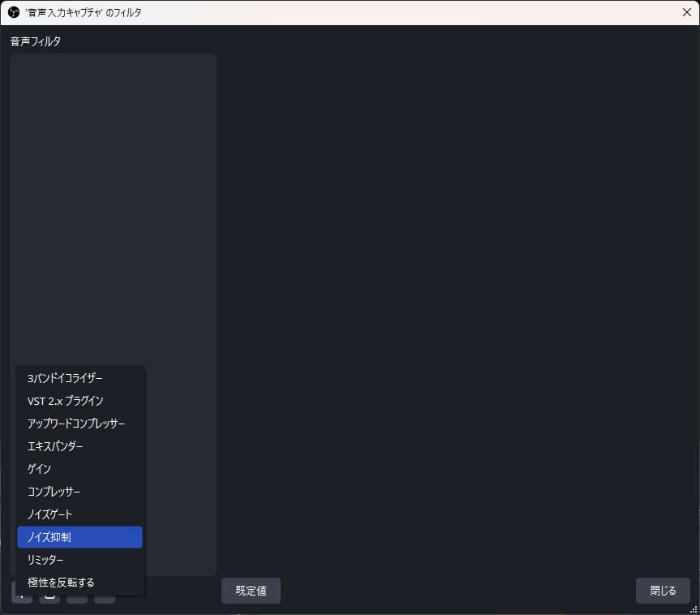Open the OBS logo window menu
Image resolution: width=700 pixels, height=615 pixels.
14,12
